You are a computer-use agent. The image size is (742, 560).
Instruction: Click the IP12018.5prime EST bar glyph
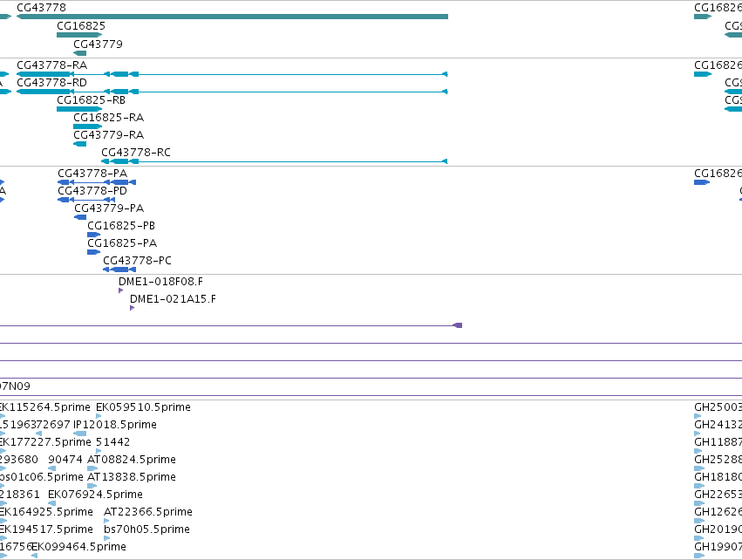click(x=80, y=434)
